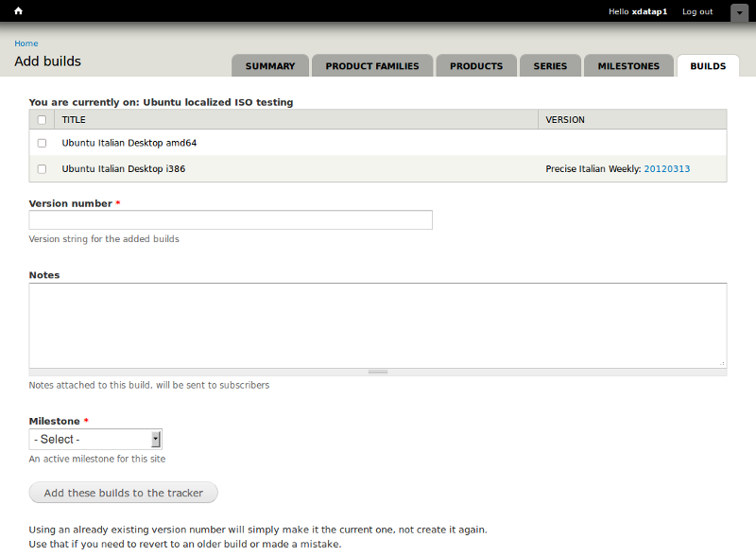This screenshot has width=756, height=556.
Task: Click the home icon in top bar
Action: (18, 11)
